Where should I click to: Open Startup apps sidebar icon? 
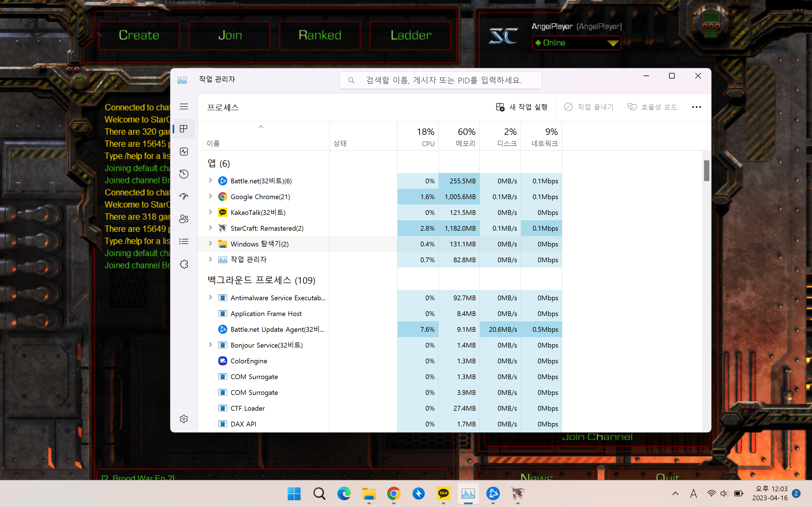(x=184, y=197)
